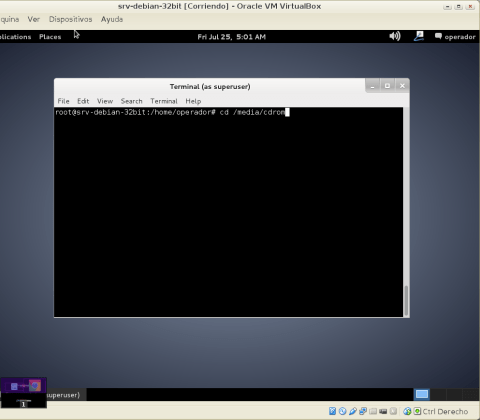Switch to the fourth workspace
Viewport: 480px width, 420px height.
(x=471, y=394)
